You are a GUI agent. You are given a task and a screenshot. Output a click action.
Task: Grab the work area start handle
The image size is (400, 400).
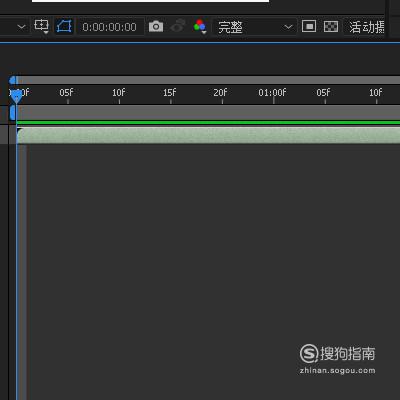(13, 113)
